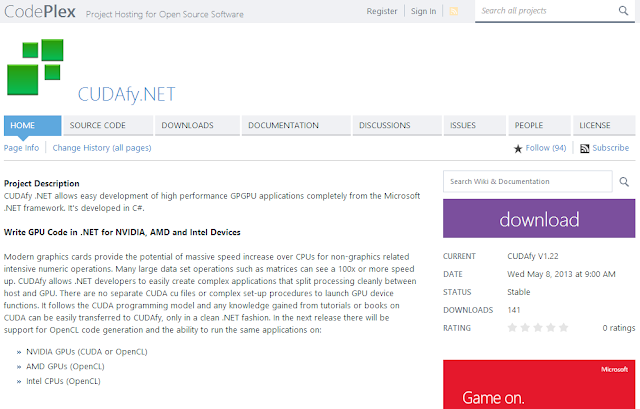Click the RSS feed icon in header
The image size is (640, 409).
[453, 11]
